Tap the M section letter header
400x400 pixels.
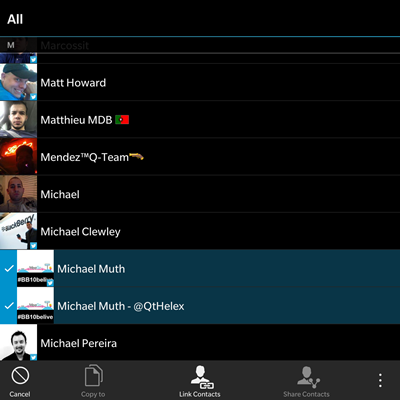(11, 45)
